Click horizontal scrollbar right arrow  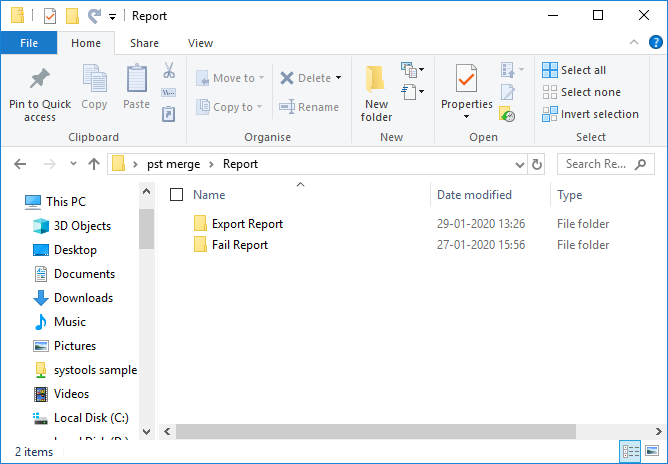coord(659,432)
